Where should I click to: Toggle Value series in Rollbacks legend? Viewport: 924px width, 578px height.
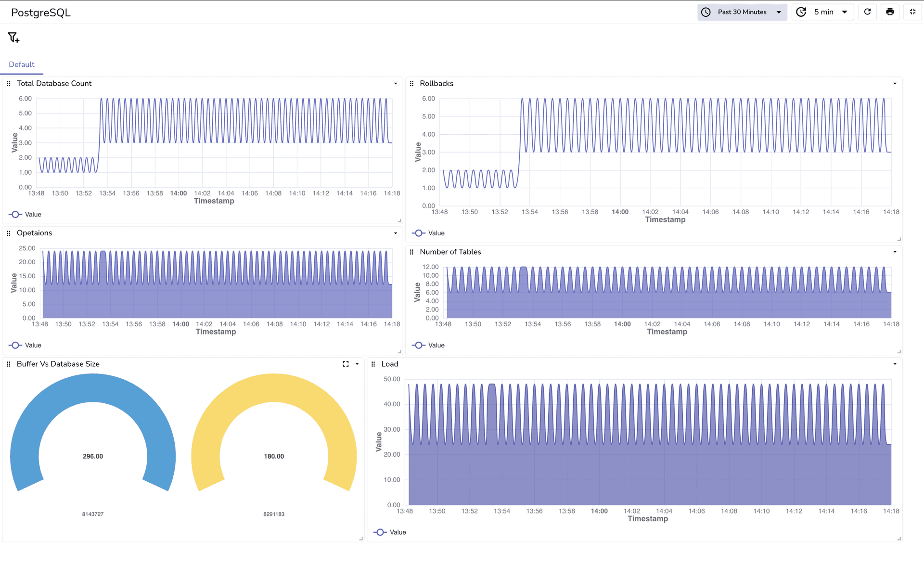(x=428, y=233)
